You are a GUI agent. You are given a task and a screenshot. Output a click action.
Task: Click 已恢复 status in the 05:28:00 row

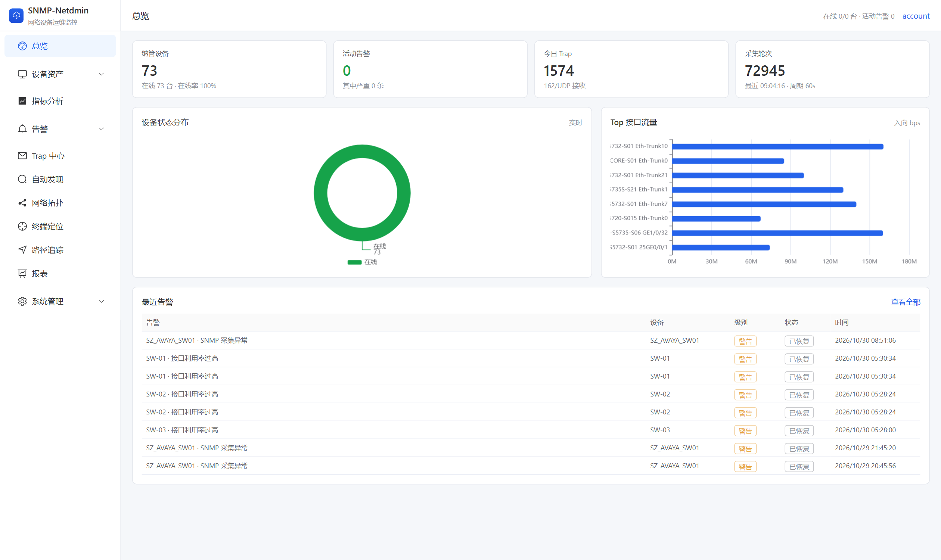click(799, 430)
